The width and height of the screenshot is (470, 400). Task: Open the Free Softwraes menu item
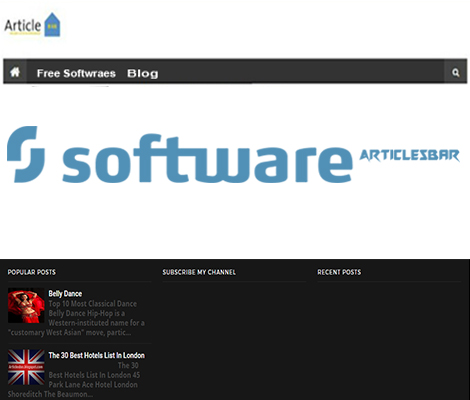pos(76,73)
